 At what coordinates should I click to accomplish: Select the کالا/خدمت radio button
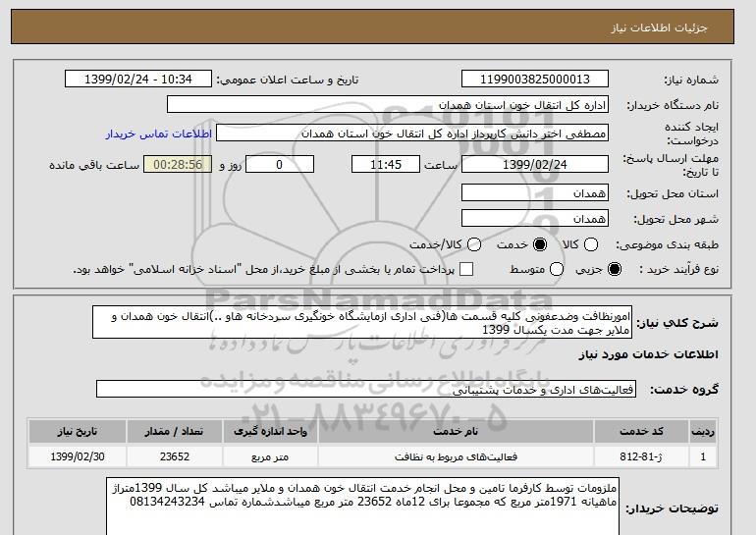(x=474, y=244)
